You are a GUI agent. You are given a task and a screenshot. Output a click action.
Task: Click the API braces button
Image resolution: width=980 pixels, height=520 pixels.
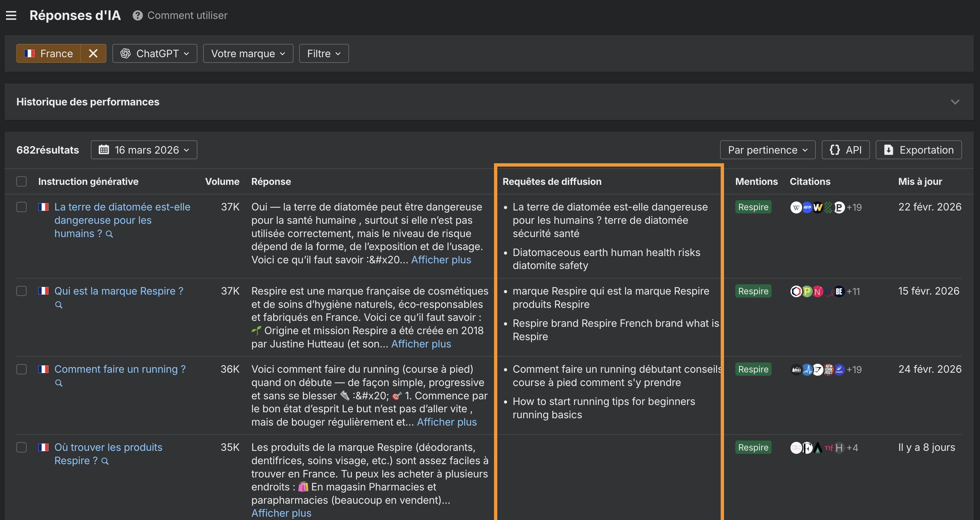pos(845,150)
